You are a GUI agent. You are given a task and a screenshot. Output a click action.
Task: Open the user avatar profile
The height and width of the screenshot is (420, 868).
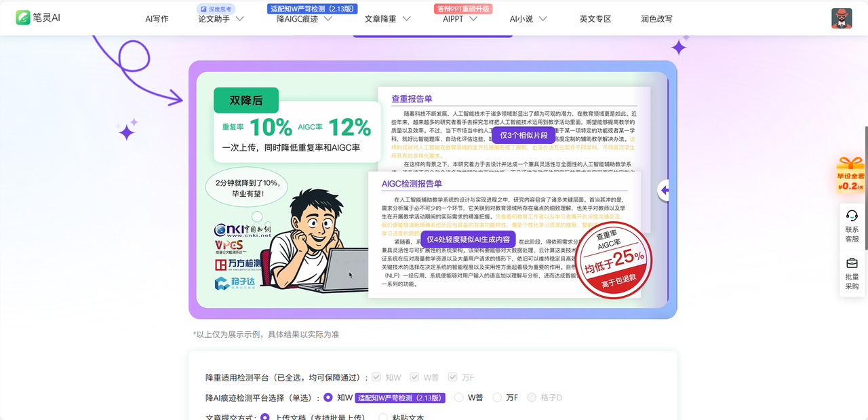click(x=842, y=18)
